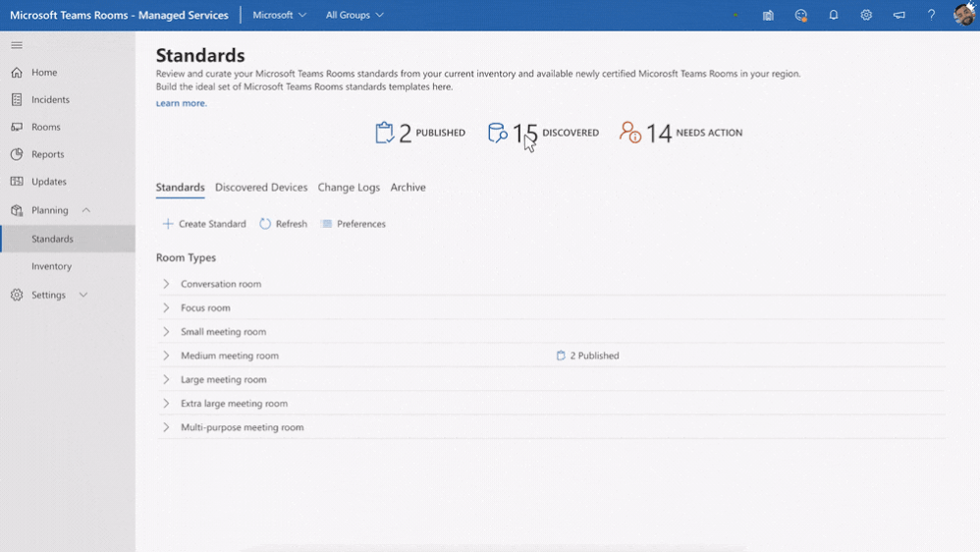This screenshot has height=552, width=980.
Task: Expand the Multi-purpose meeting room row
Action: click(x=166, y=427)
